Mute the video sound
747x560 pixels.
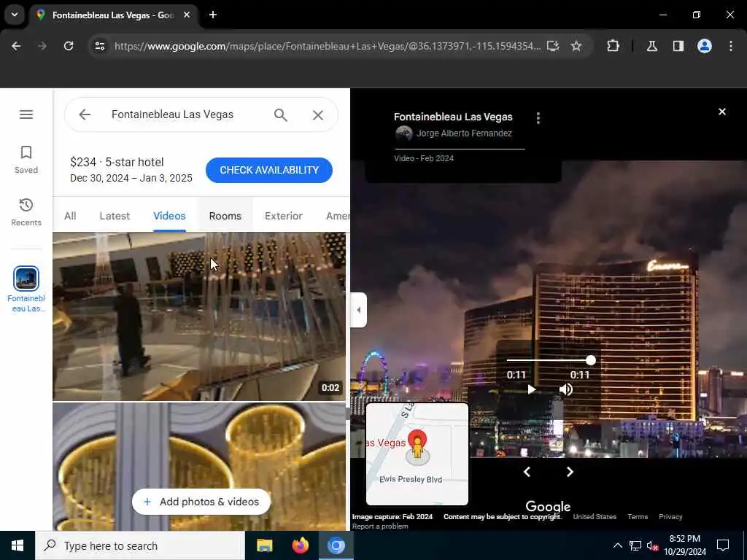[566, 389]
